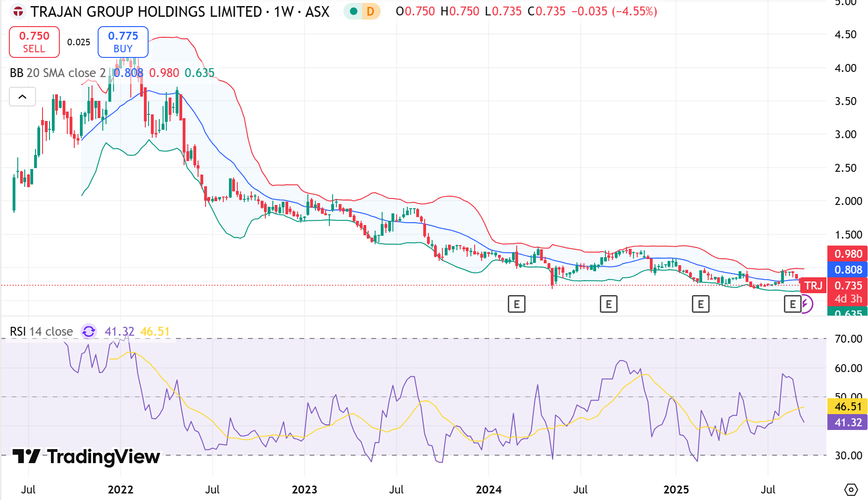Click the Trajan Group Holdings Limited symbol title
Viewport: 868px width, 500px height.
(146, 12)
